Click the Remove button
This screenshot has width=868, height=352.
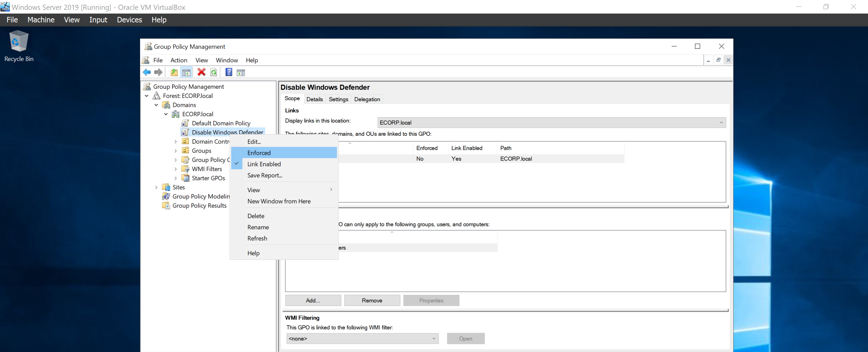point(372,301)
